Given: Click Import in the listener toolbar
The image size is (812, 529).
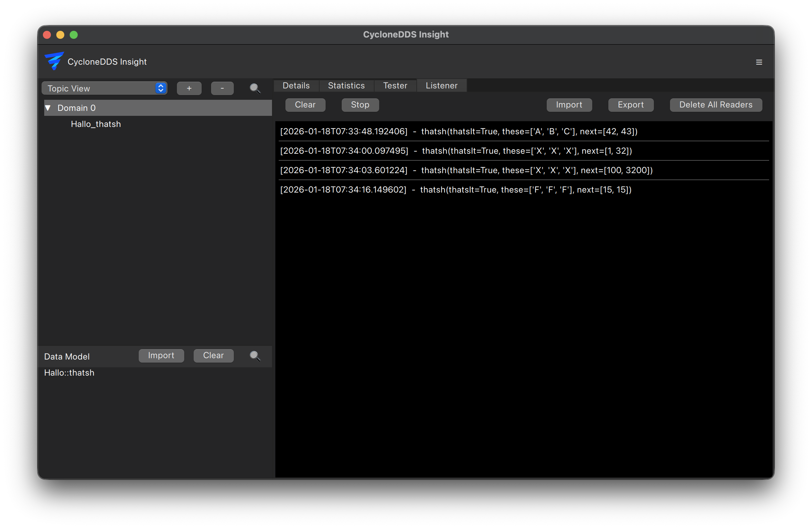Looking at the screenshot, I should (x=569, y=105).
